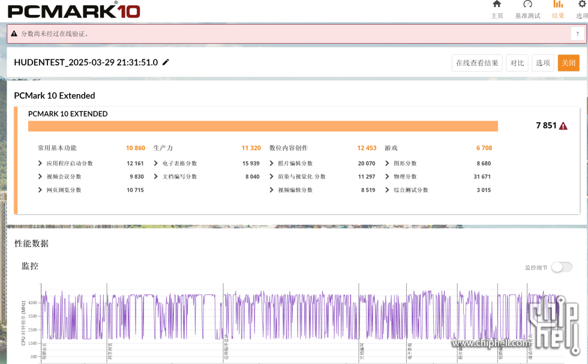The width and height of the screenshot is (588, 364).
Task: Expand the 网页浏览分数 row
Action: coord(40,190)
